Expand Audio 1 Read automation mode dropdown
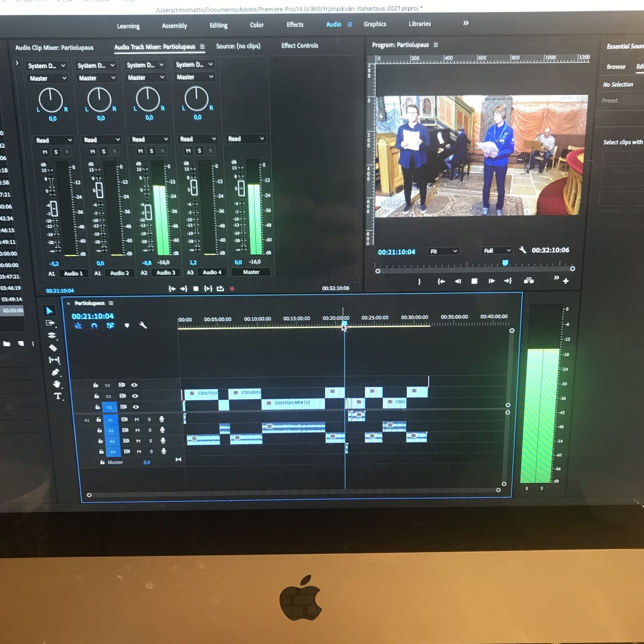The image size is (644, 644). [53, 140]
